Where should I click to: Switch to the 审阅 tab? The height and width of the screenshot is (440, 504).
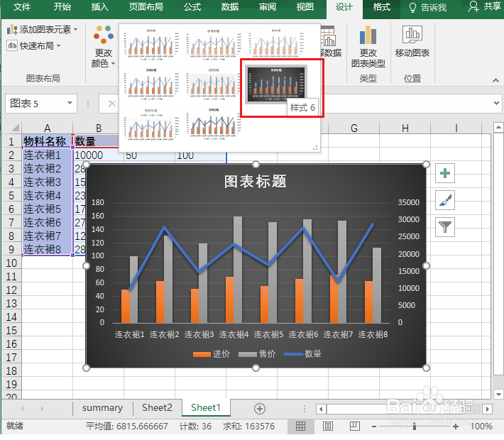click(268, 7)
